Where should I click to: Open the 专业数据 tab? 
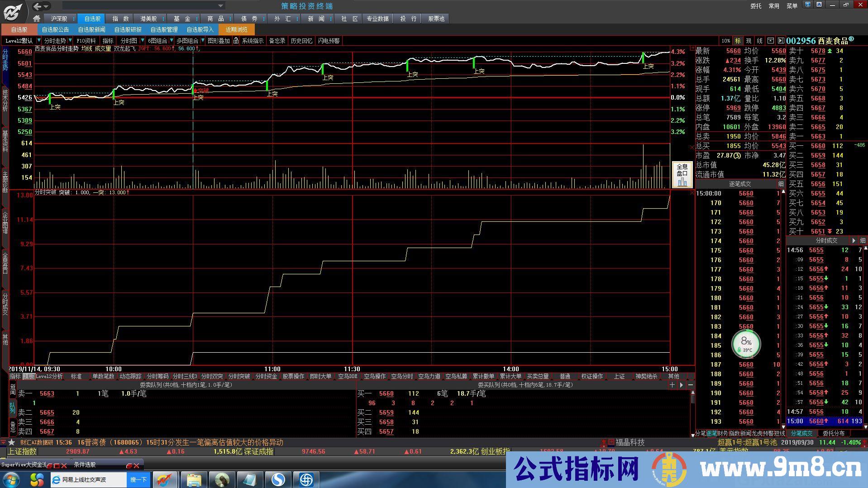click(x=377, y=19)
